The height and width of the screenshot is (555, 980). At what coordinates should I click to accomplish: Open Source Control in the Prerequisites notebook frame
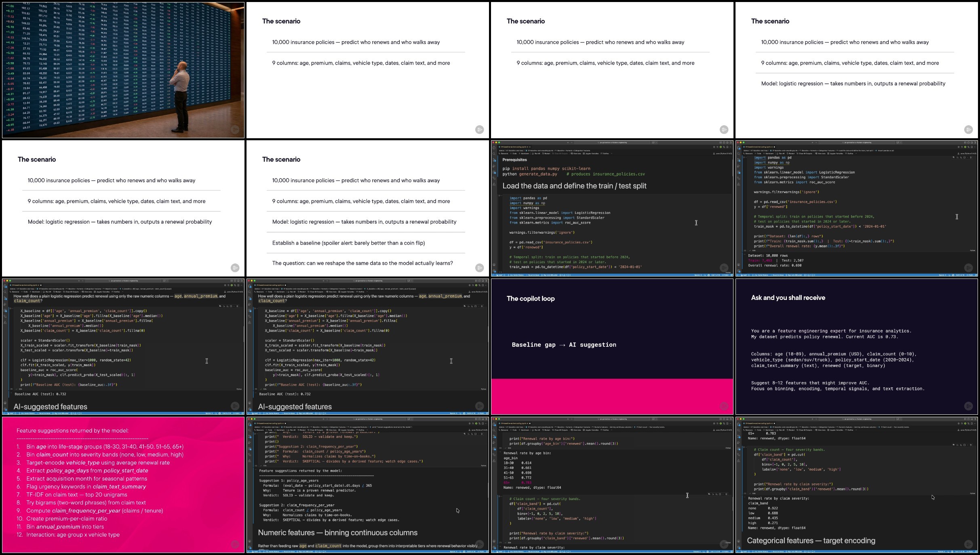(494, 160)
